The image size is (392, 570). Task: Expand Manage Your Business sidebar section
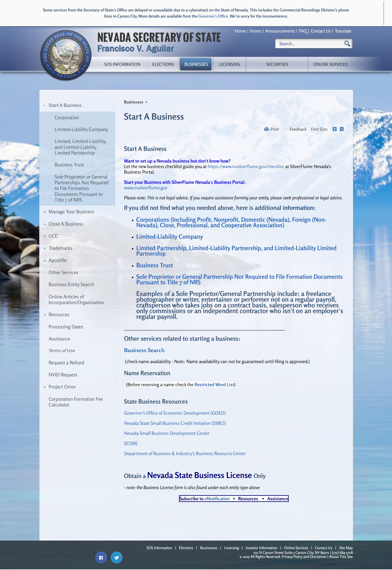coord(45,212)
